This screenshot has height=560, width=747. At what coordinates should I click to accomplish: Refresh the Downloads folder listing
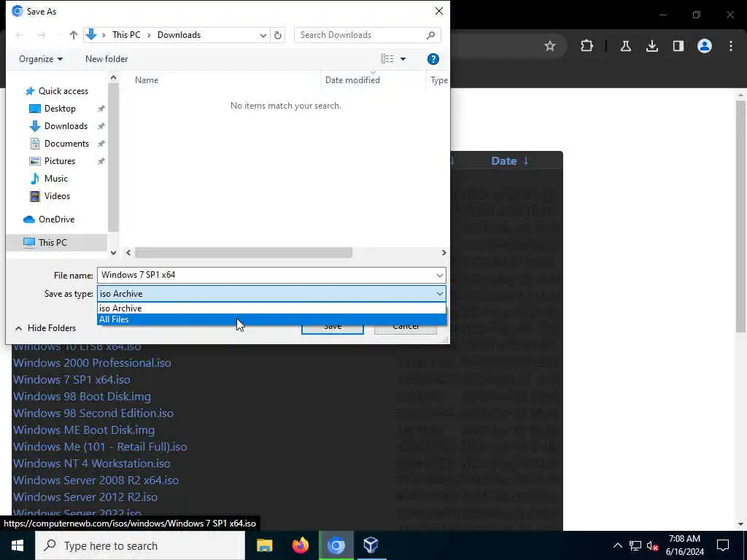[x=278, y=35]
